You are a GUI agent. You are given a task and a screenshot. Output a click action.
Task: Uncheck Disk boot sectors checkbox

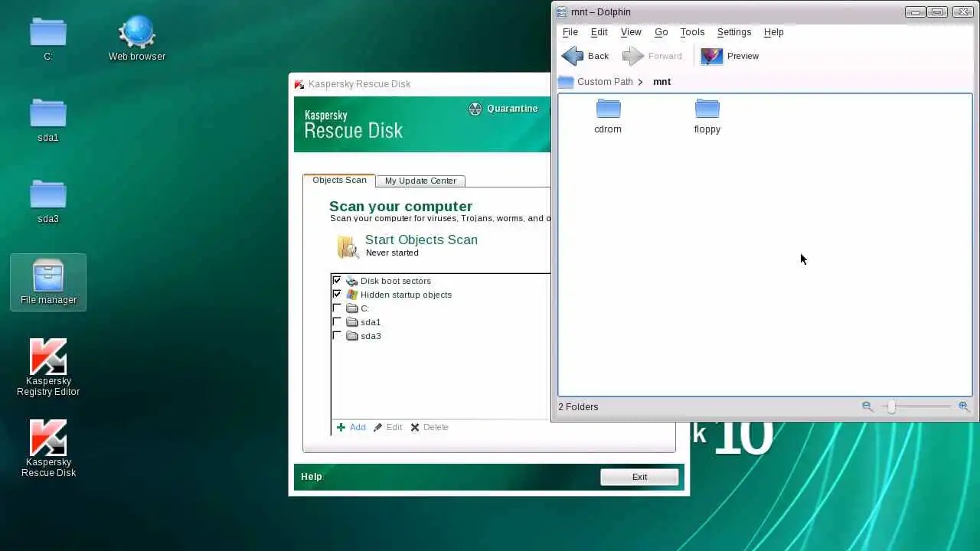337,281
